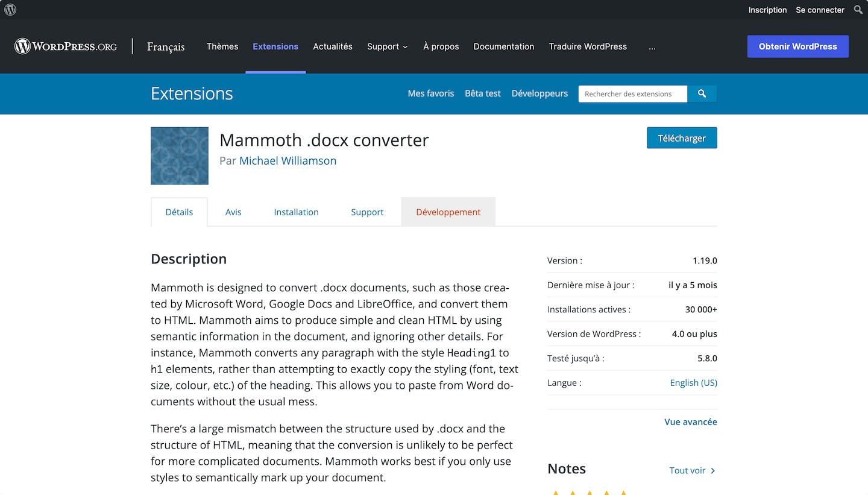Switch to the Avis tab
Screen dimensions: 868x495
click(233, 212)
